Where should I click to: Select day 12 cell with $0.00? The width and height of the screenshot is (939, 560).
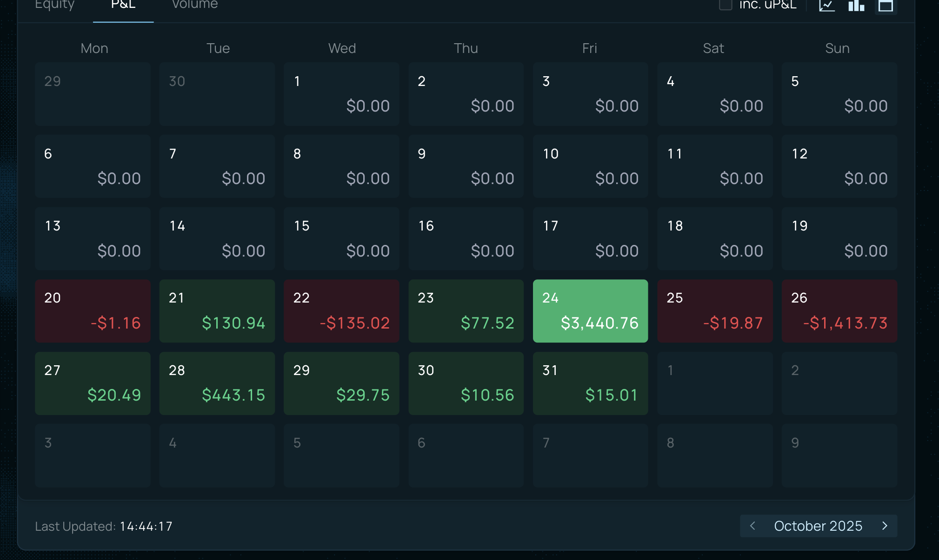tap(839, 166)
